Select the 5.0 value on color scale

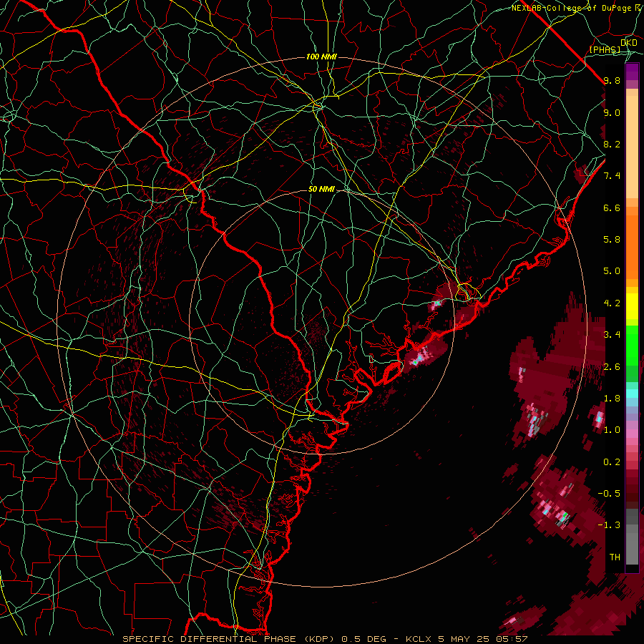(x=612, y=271)
